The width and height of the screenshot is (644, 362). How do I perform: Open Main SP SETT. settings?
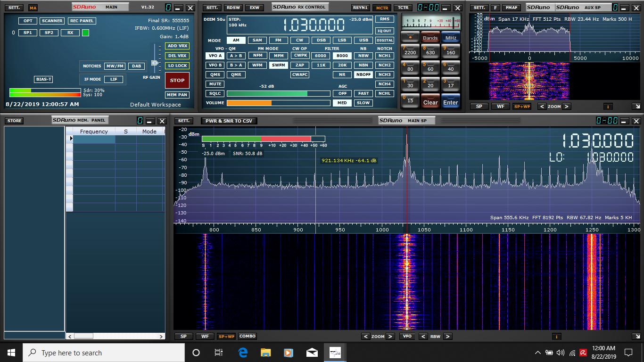tap(184, 121)
